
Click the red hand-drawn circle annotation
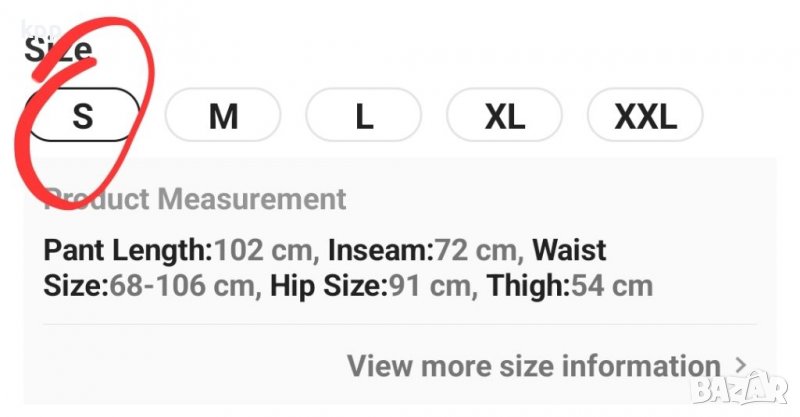pos(150,60)
